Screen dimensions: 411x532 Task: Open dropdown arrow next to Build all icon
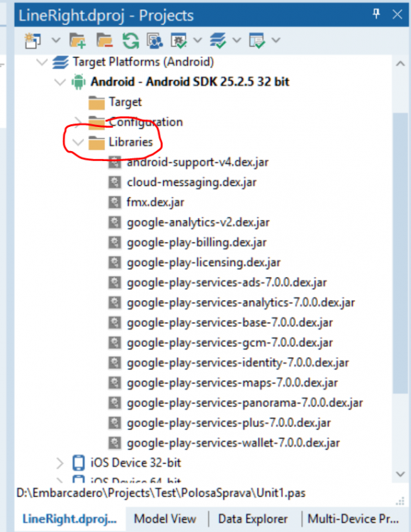pos(237,40)
